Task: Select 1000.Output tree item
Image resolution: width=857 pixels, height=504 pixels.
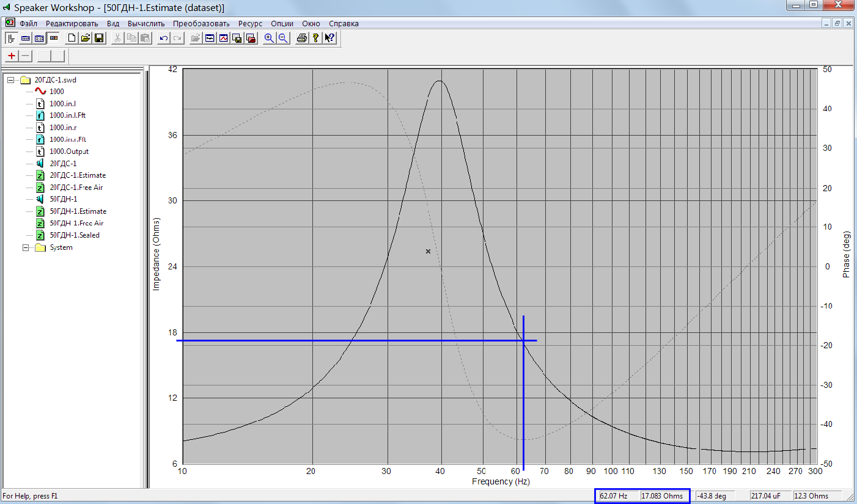Action: (x=69, y=152)
